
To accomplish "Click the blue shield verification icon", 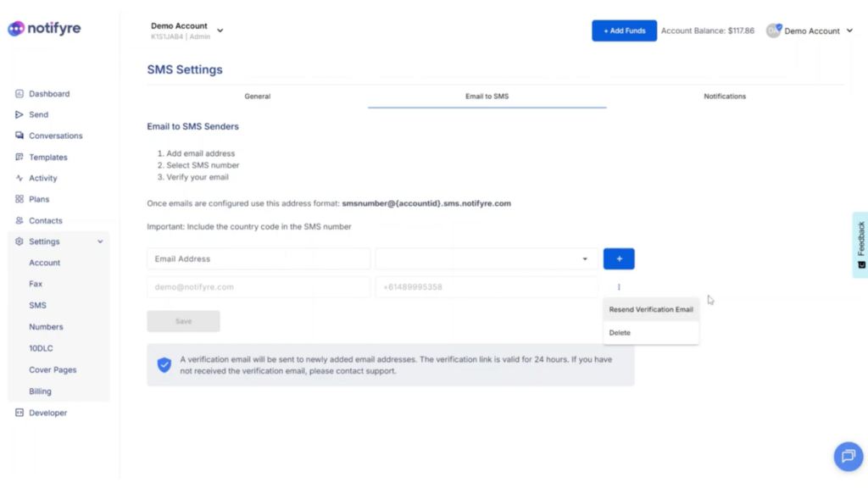I will coord(164,365).
